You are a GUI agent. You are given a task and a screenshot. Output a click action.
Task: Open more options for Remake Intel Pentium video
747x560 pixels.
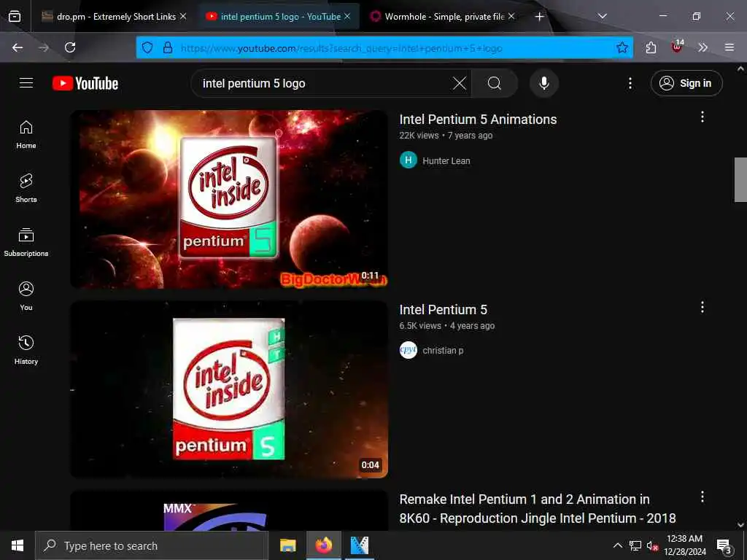pos(702,497)
